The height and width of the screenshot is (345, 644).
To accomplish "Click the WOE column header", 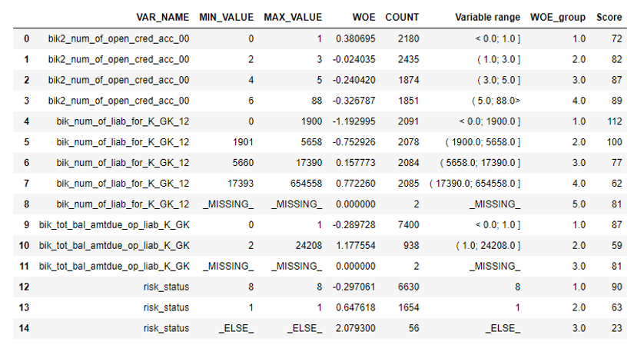I will (x=364, y=17).
